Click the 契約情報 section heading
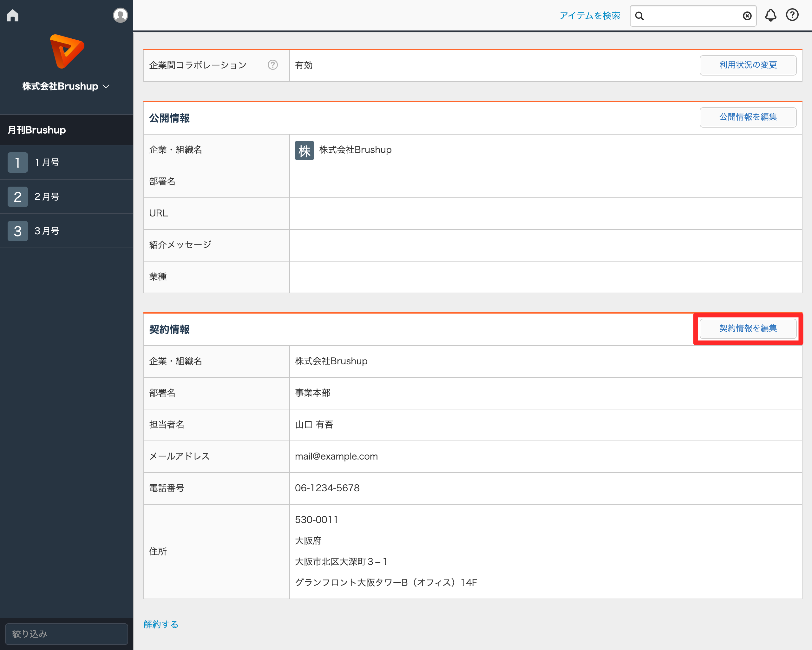 (169, 329)
